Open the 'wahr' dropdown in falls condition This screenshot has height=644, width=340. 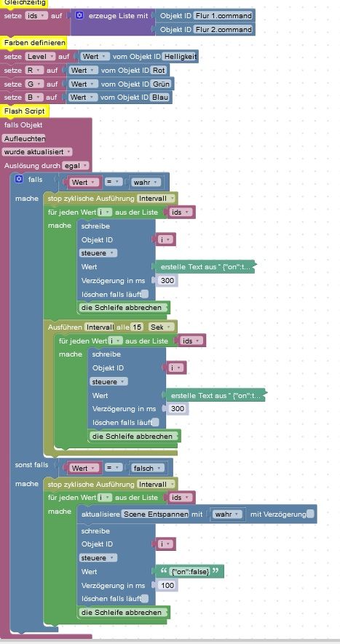pyautogui.click(x=145, y=182)
